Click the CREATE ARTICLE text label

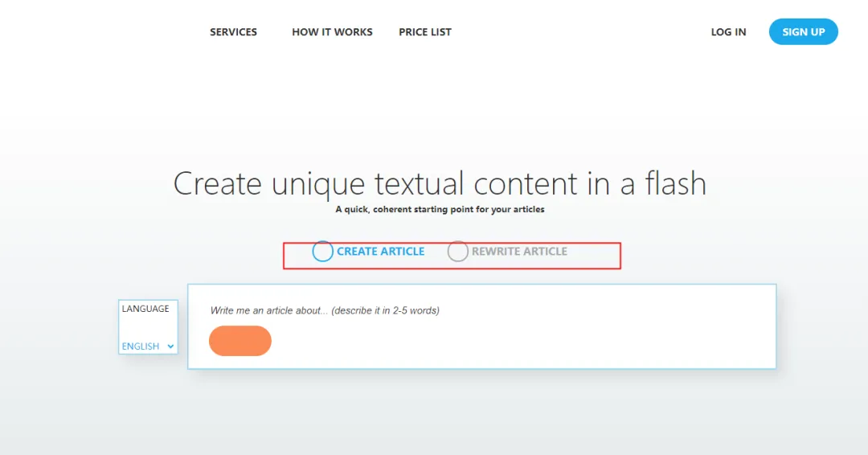[380, 252]
